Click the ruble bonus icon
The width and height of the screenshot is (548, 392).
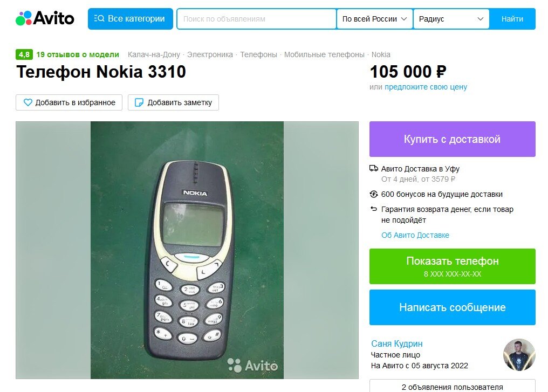pos(374,194)
